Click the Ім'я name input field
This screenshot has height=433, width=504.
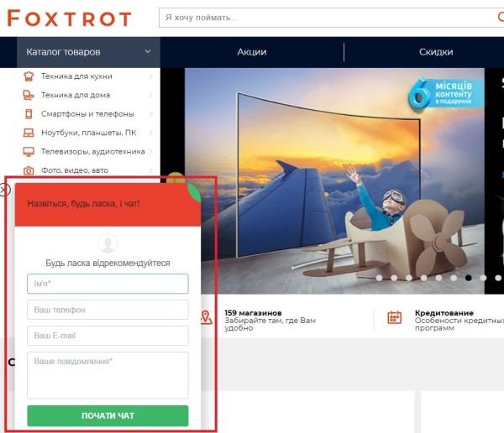(108, 284)
